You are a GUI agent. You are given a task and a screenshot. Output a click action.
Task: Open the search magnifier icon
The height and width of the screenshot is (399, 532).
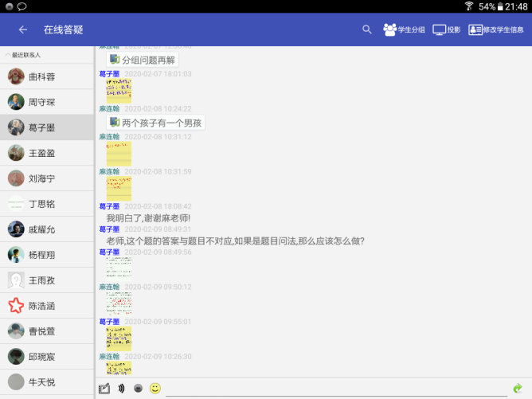click(x=367, y=29)
